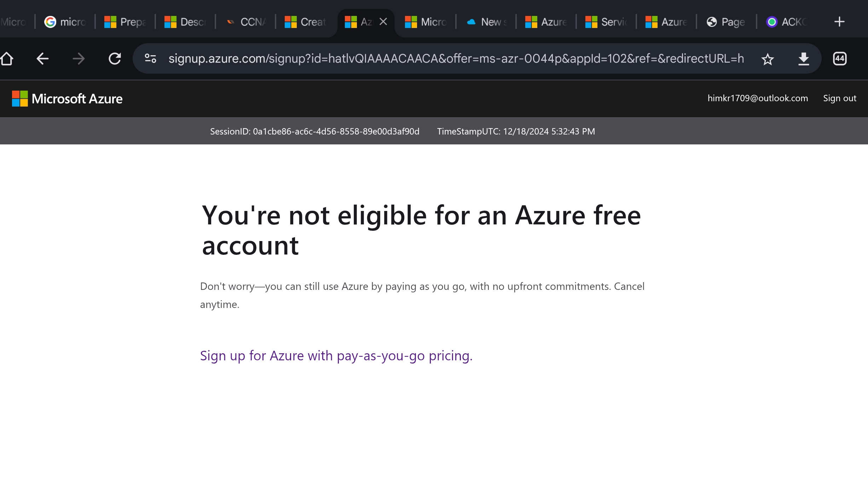
Task: Click the signup.azure.com address bar URL
Action: pyautogui.click(x=456, y=59)
